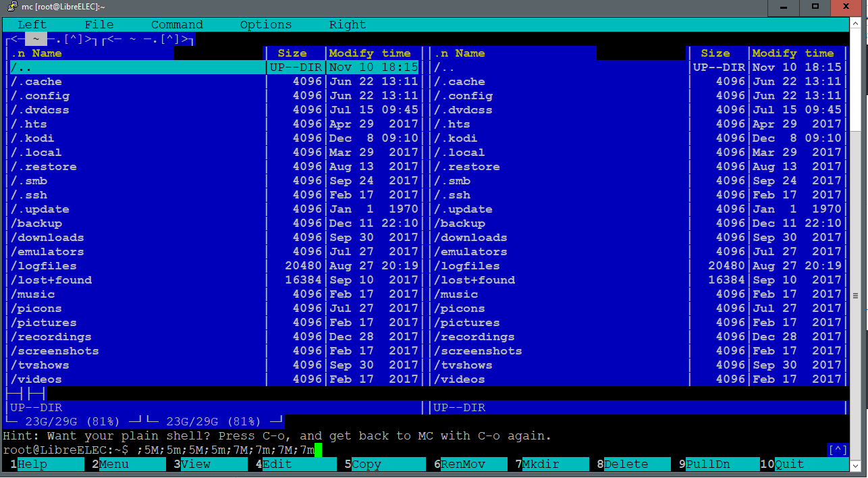This screenshot has height=478, width=868.
Task: Open the Command menu
Action: 177,25
